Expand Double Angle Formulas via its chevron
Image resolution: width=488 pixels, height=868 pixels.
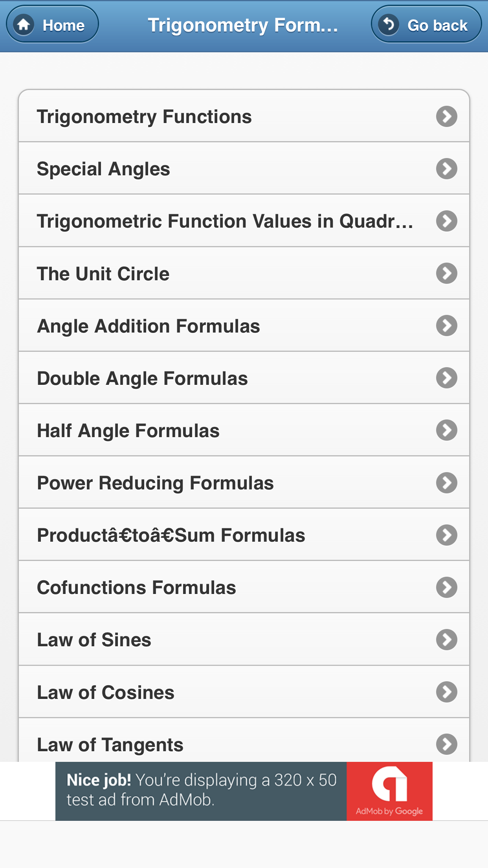tap(446, 378)
